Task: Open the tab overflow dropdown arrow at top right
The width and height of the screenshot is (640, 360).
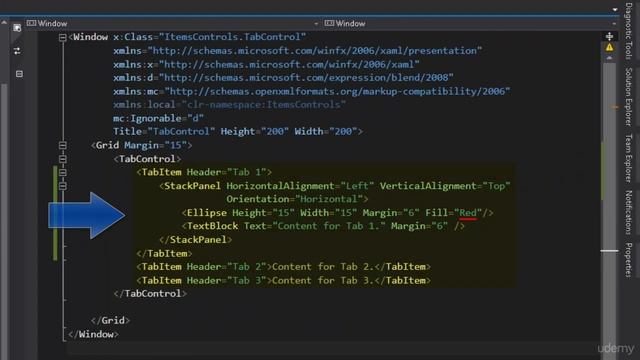Action: [x=615, y=9]
